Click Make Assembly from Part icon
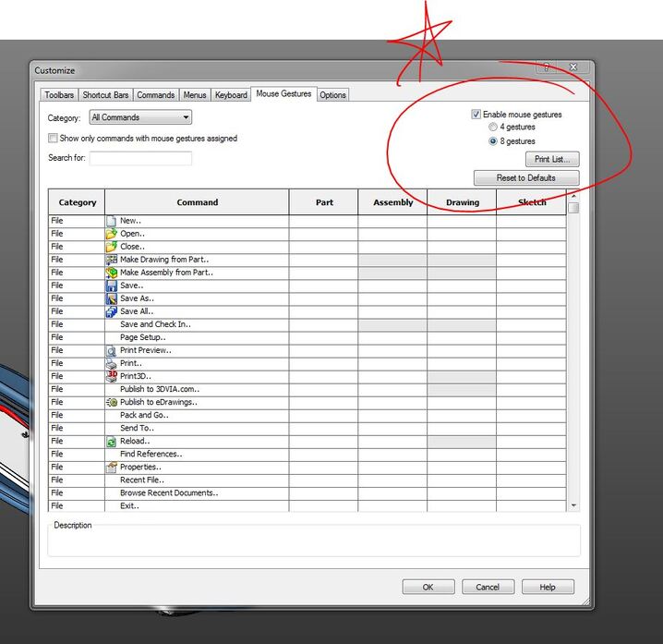The image size is (663, 644). [x=111, y=273]
